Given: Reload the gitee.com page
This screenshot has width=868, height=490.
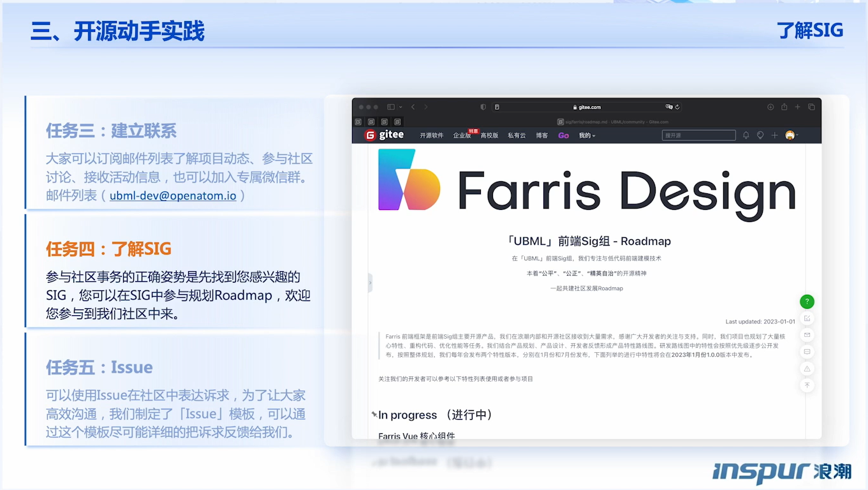Looking at the screenshot, I should pyautogui.click(x=677, y=107).
